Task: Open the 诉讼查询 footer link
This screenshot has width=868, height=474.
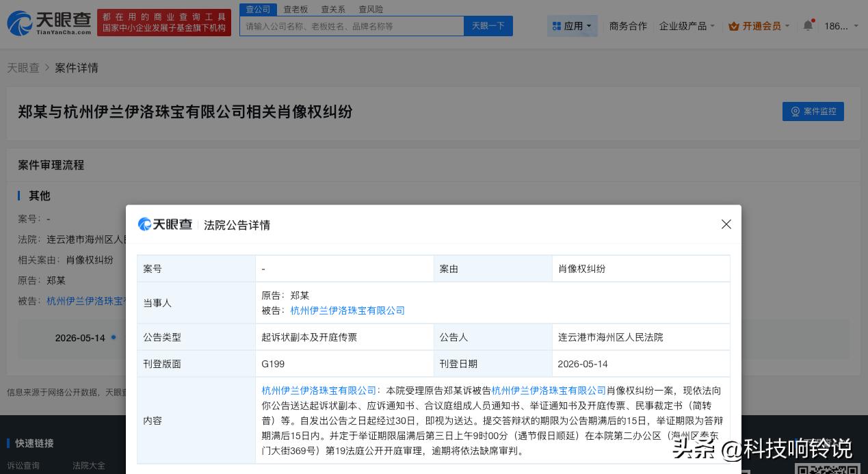Action: tap(23, 466)
